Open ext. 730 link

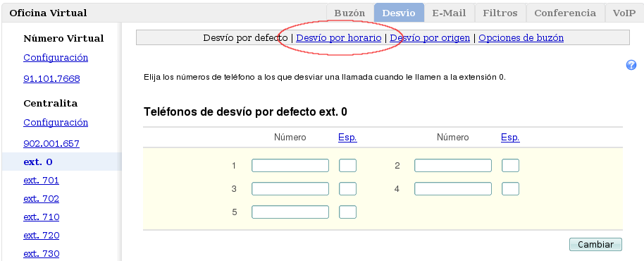pyautogui.click(x=41, y=254)
